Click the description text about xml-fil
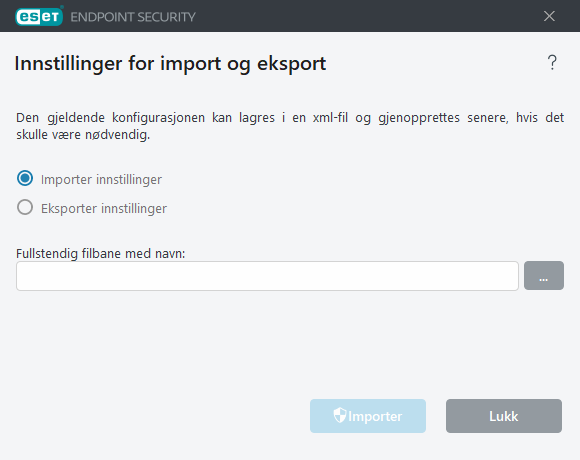The height and width of the screenshot is (460, 580). point(290,126)
